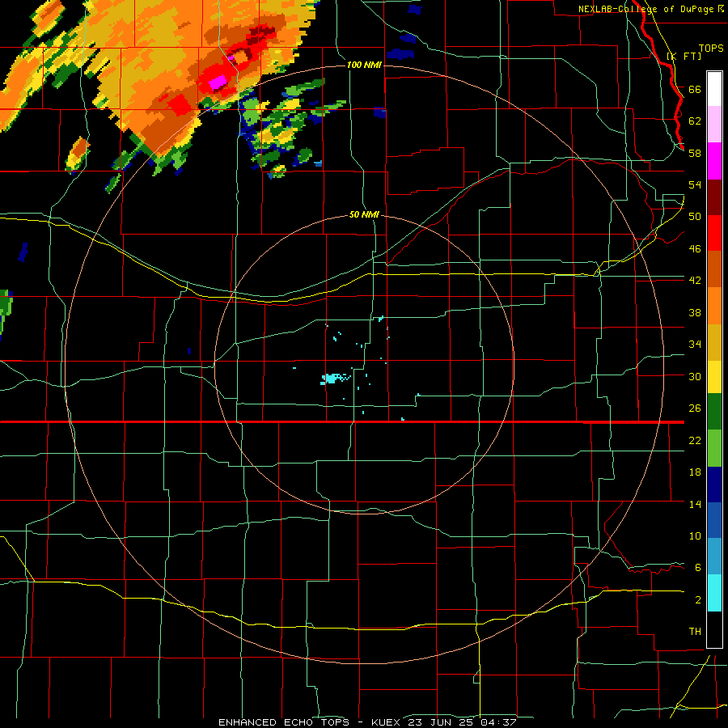Click the TOPS legend title
728x728 pixels.
[x=711, y=48]
